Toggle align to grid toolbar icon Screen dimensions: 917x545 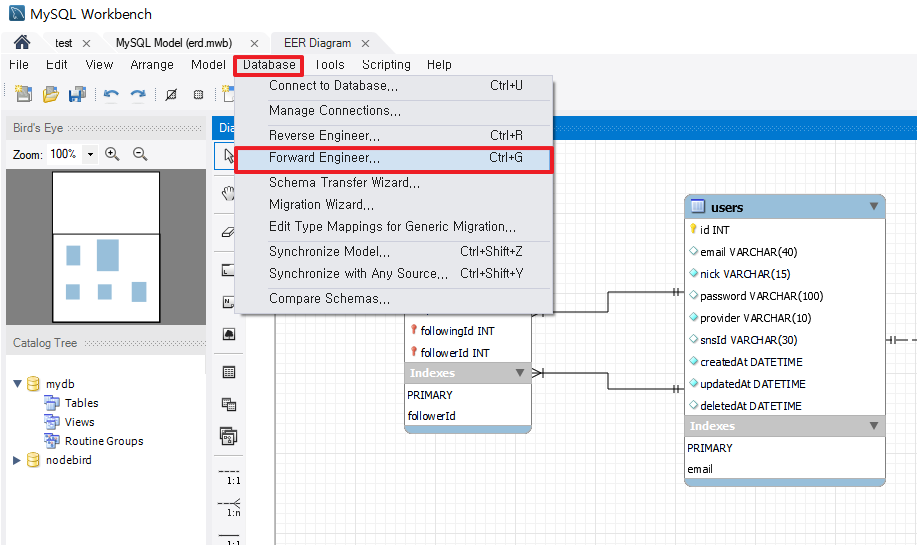point(199,94)
